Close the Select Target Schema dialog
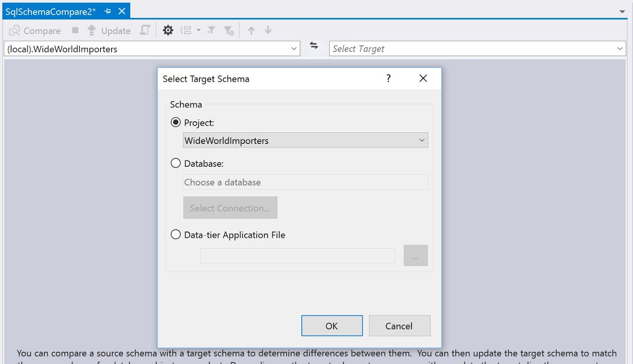Screen dimensions: 633x364 pyautogui.click(x=423, y=78)
